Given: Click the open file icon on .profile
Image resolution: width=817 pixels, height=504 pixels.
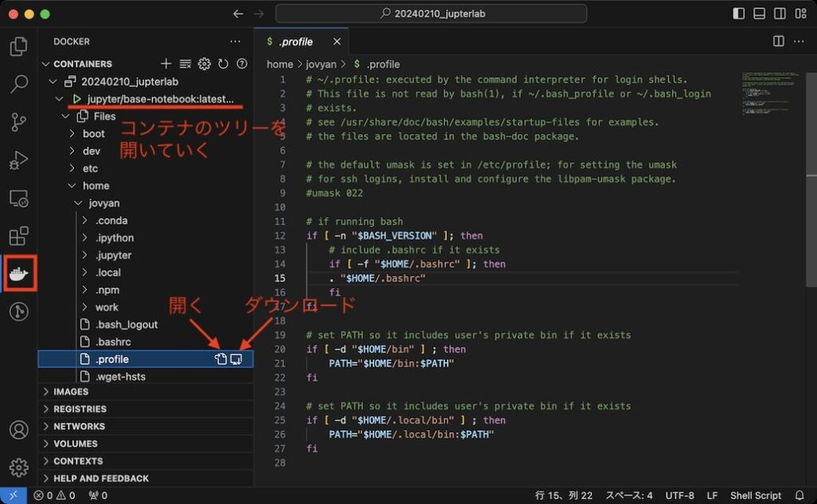Looking at the screenshot, I should tap(221, 360).
